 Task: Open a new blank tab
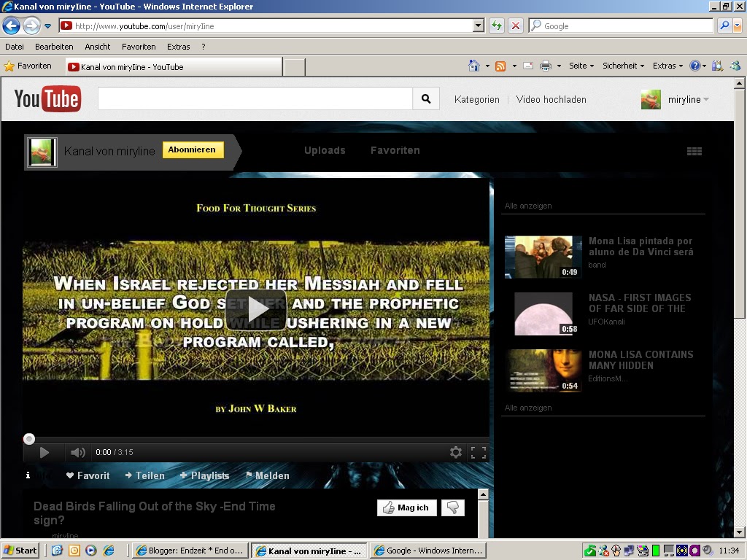pos(295,67)
